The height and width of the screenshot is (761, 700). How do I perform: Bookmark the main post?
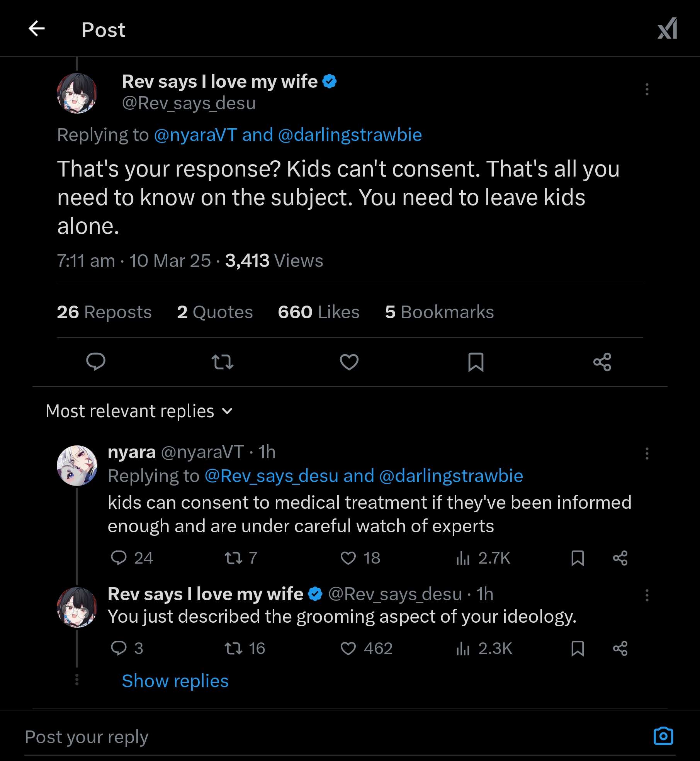click(476, 362)
